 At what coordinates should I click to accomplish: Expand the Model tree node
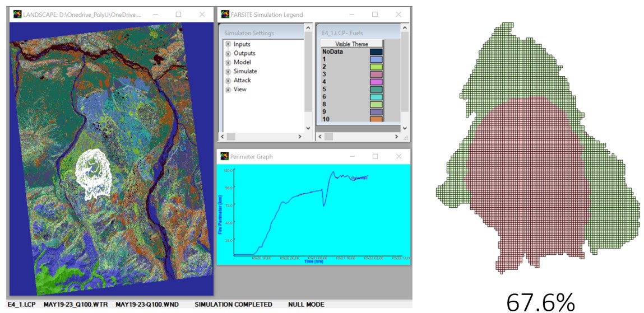click(228, 62)
